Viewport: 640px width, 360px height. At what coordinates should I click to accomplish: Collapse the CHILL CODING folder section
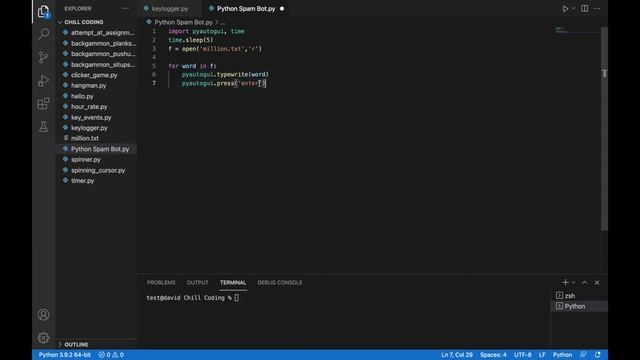(84, 22)
